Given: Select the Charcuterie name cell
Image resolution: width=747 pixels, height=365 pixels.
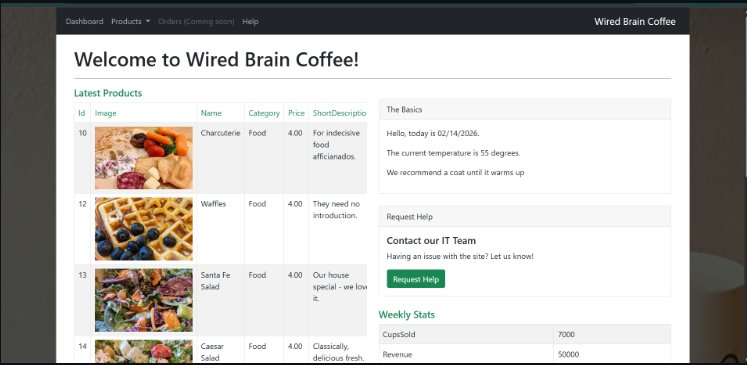Looking at the screenshot, I should pos(221,158).
